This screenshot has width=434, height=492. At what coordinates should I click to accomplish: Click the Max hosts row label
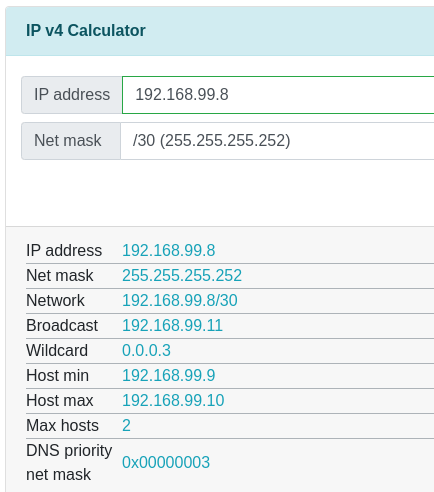pos(62,425)
